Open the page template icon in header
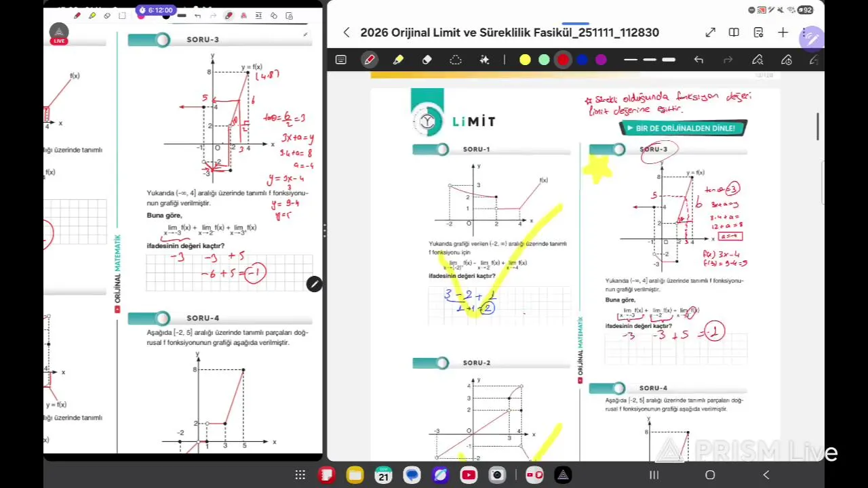The width and height of the screenshot is (868, 488). tap(758, 33)
